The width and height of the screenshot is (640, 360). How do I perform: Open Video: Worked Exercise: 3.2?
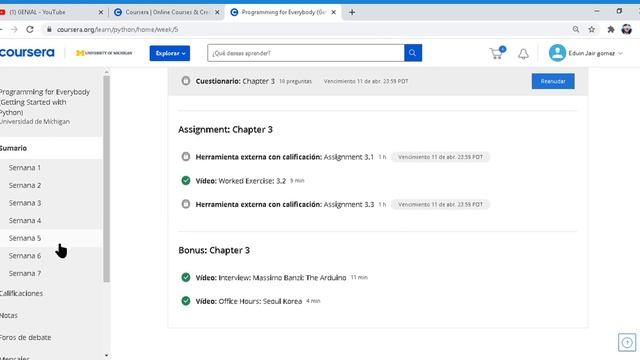click(x=240, y=181)
